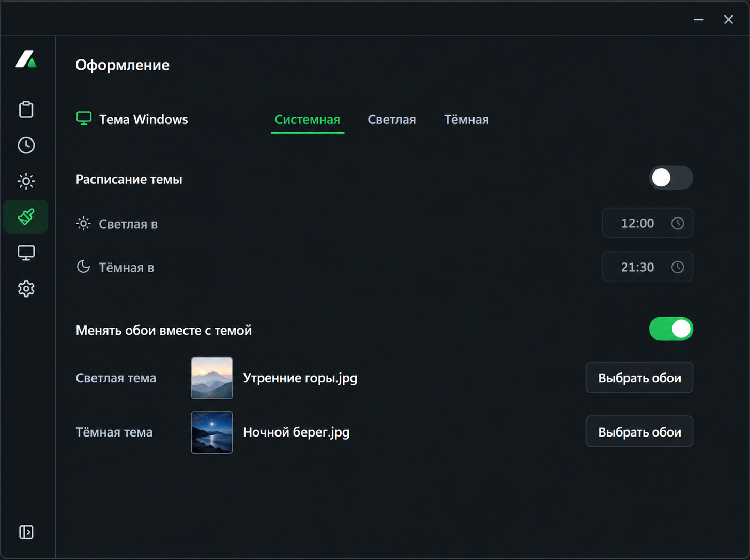Viewport: 750px width, 560px height.
Task: Switch to the Системная tab
Action: pos(307,120)
